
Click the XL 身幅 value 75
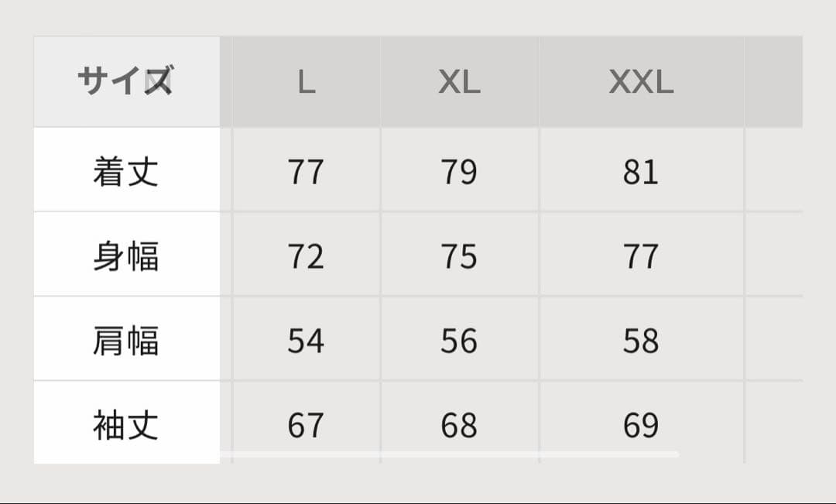[x=459, y=256]
